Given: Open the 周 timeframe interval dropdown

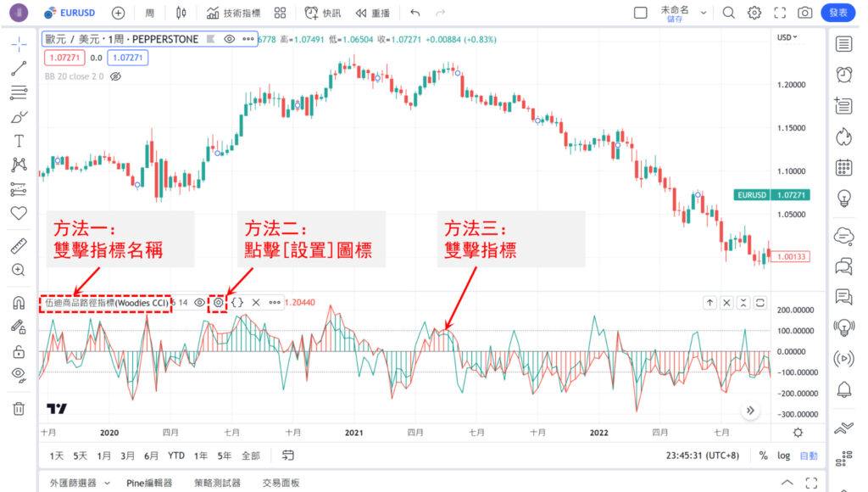Looking at the screenshot, I should point(150,13).
